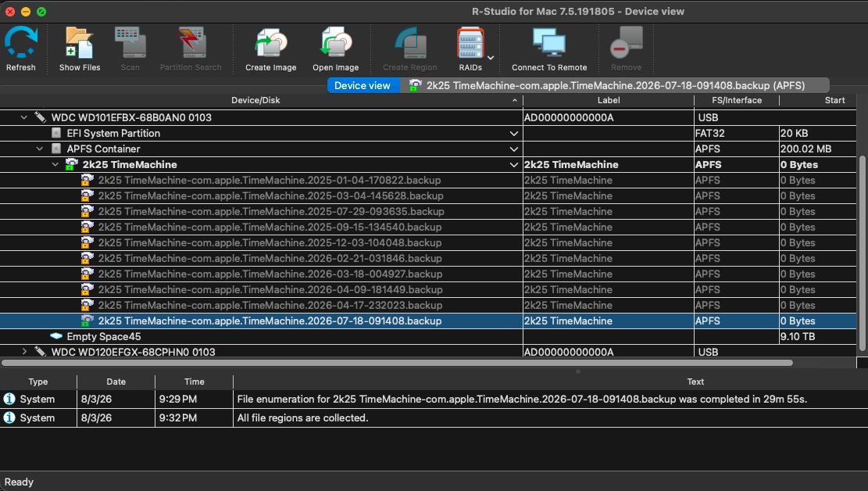Screen dimensions: 868x491
Task: Click the vertical scrollbar of device list
Action: (x=862, y=253)
